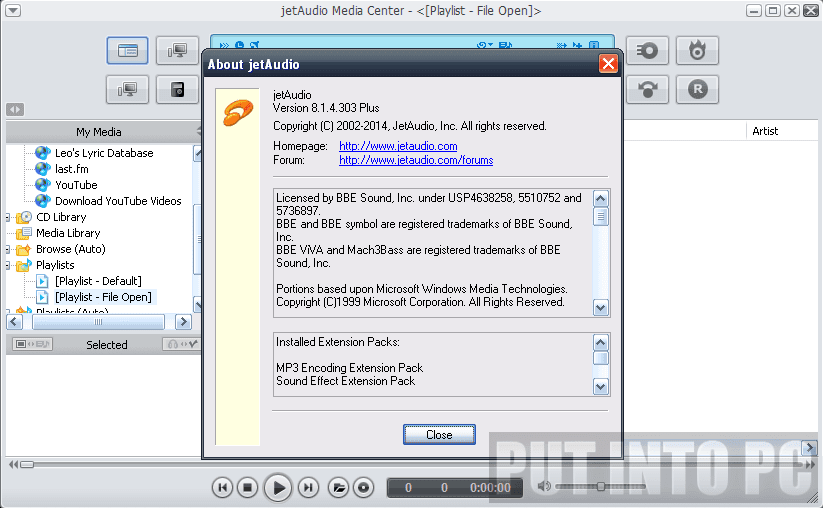Click the main menu arrow in title bar

13,10
